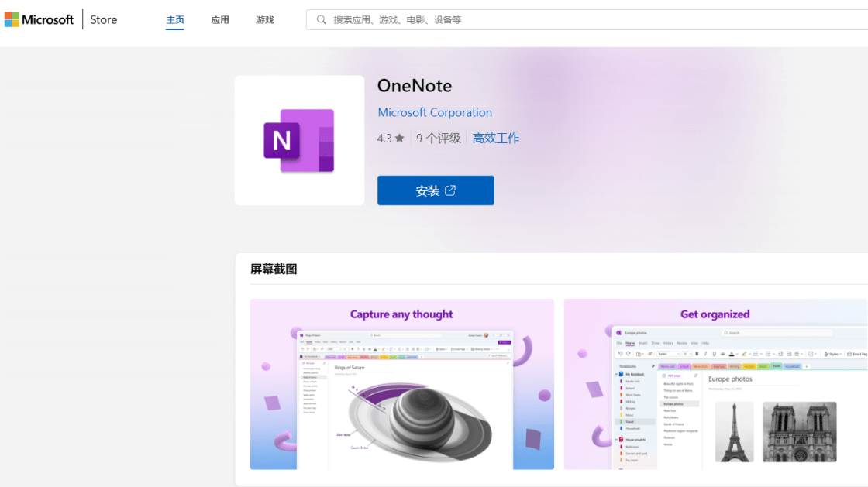The height and width of the screenshot is (487, 868).
Task: Click the OneNote title heading
Action: point(415,86)
